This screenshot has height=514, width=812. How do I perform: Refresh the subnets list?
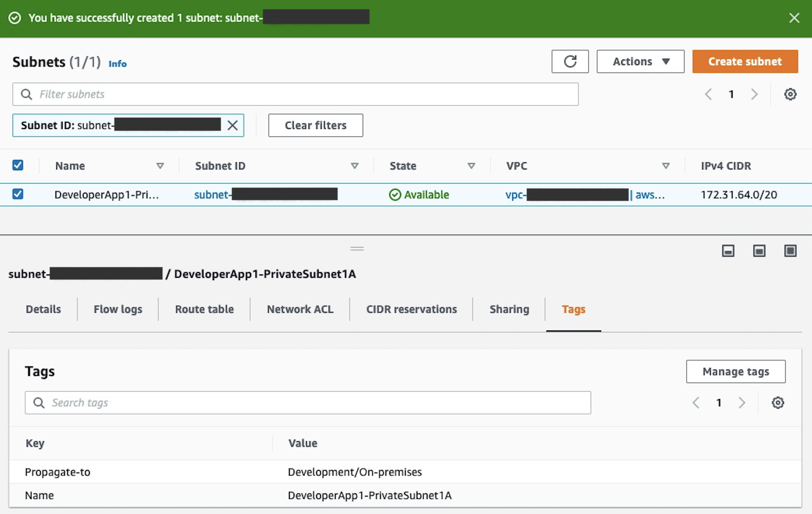[x=569, y=62]
